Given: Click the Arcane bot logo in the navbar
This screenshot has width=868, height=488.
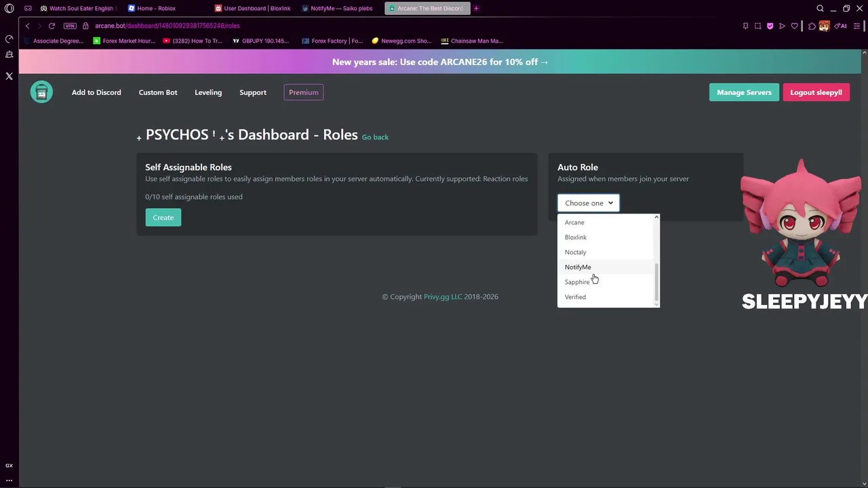Looking at the screenshot, I should (x=41, y=92).
